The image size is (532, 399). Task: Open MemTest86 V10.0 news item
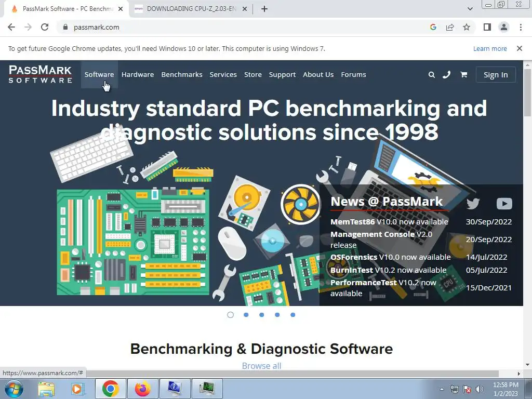pos(389,221)
